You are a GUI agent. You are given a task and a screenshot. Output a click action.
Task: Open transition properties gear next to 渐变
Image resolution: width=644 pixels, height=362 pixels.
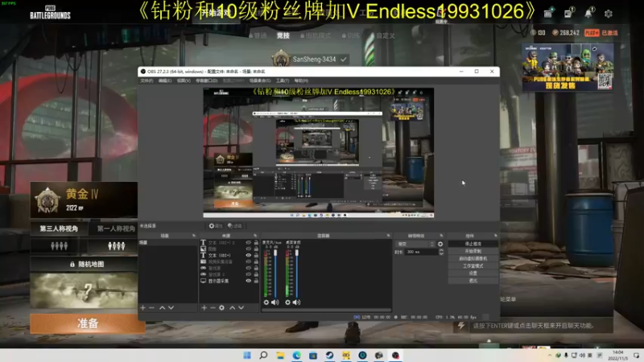tap(440, 244)
